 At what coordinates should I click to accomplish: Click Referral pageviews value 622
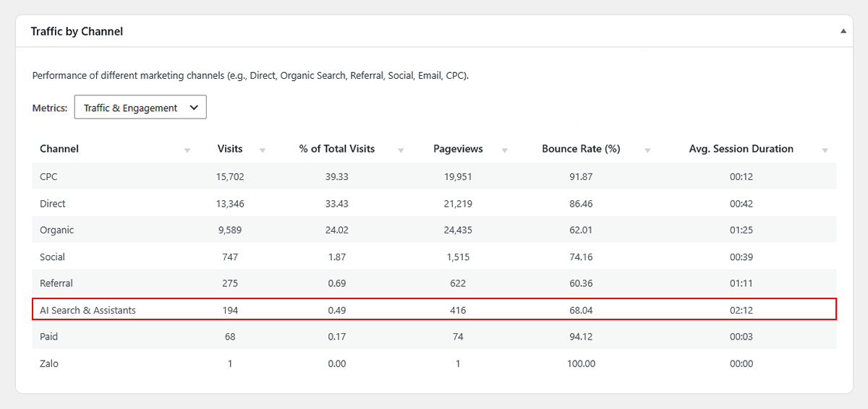(458, 283)
